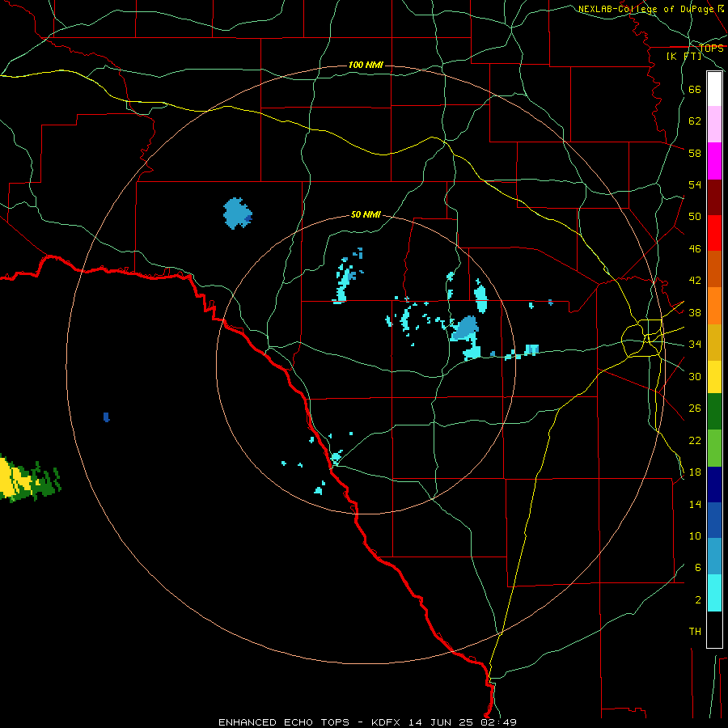This screenshot has width=728, height=728.
Task: Select the white swatch in the legend
Action: click(x=714, y=89)
